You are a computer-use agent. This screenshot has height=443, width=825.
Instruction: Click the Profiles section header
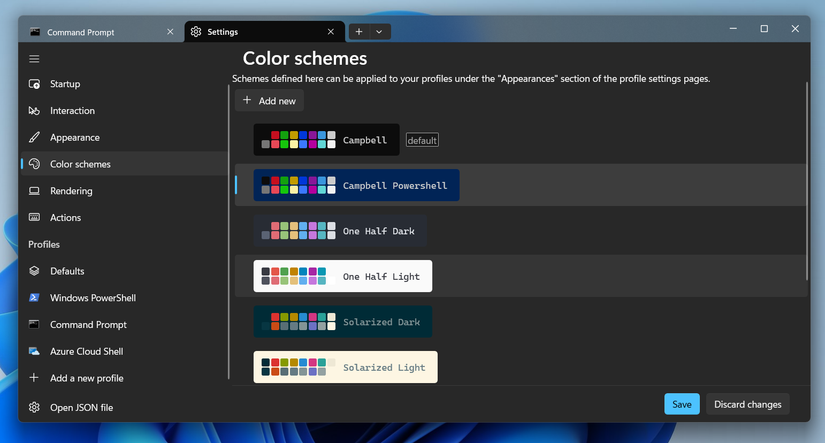coord(44,244)
